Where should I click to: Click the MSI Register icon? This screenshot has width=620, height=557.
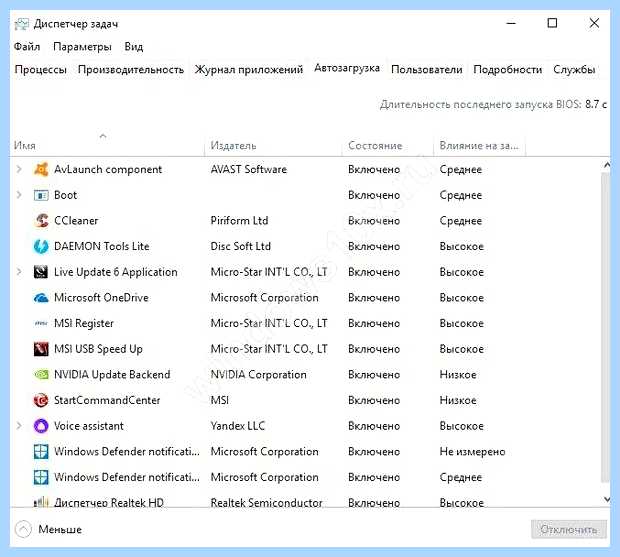pyautogui.click(x=41, y=323)
